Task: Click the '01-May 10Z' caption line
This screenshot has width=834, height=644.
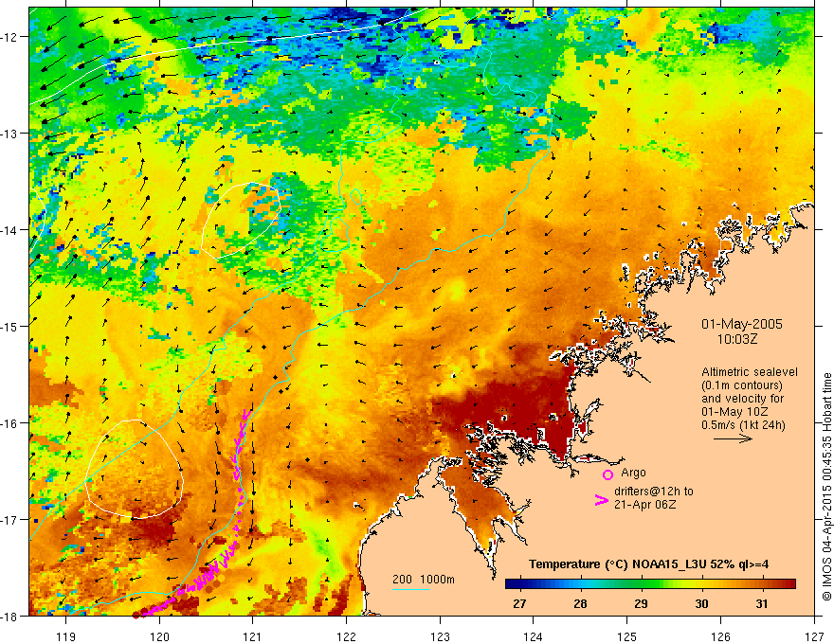Action: tap(734, 412)
